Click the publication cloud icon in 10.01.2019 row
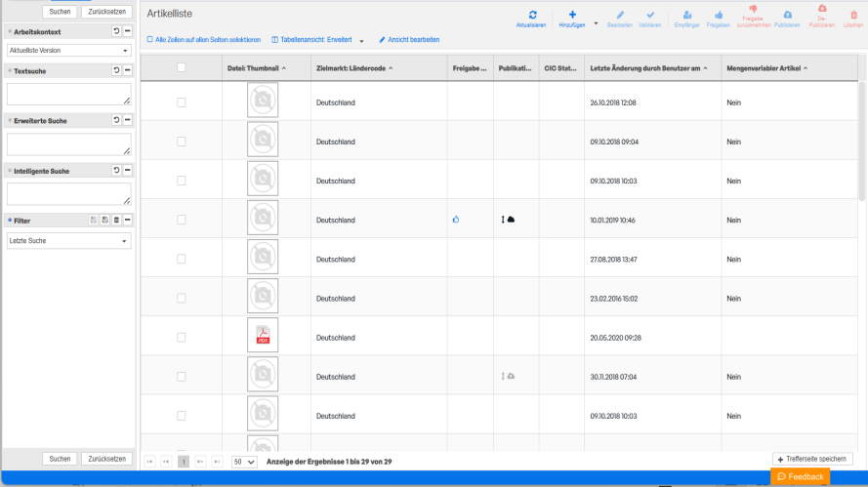This screenshot has height=487, width=868. pyautogui.click(x=511, y=220)
